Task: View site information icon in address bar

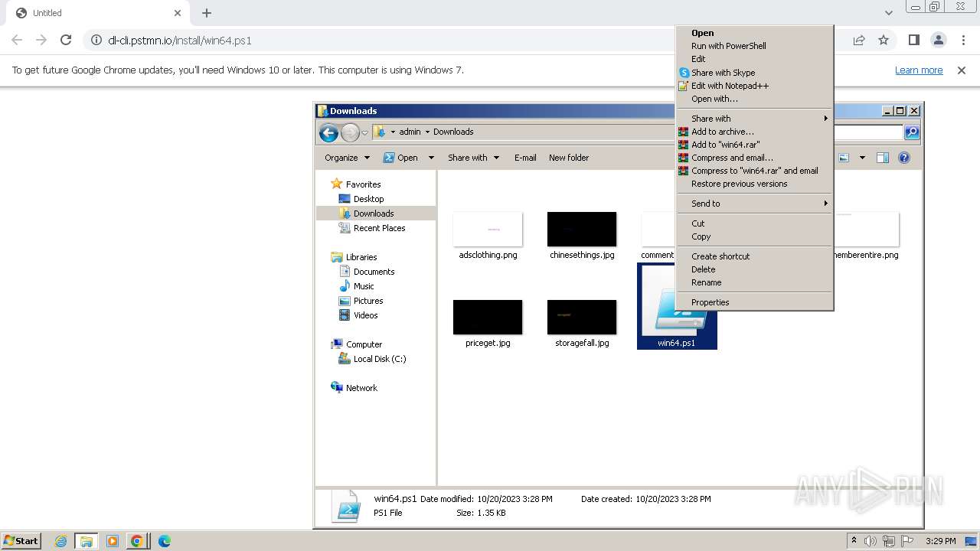Action: pos(96,40)
